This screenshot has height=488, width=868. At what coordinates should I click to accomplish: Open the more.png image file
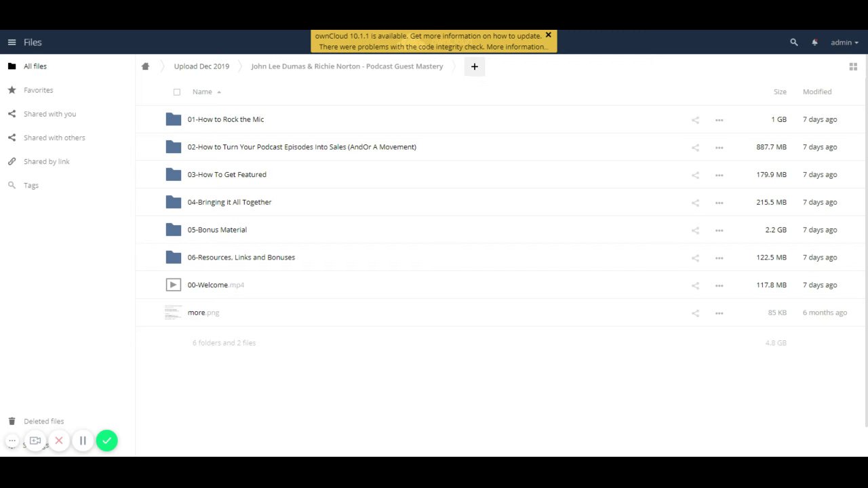[x=203, y=312]
